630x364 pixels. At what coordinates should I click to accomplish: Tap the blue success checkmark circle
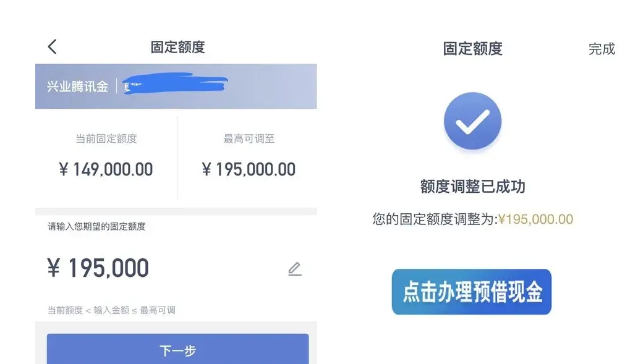coord(472,121)
